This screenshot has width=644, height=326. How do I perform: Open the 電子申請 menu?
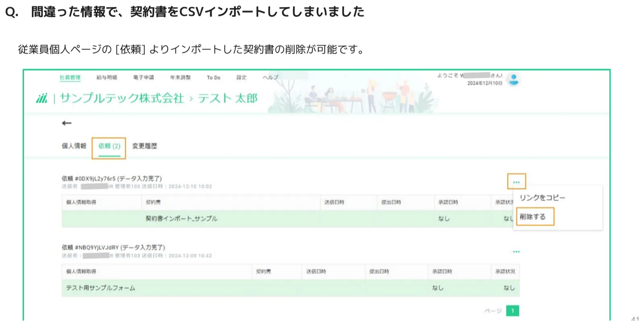tap(144, 77)
